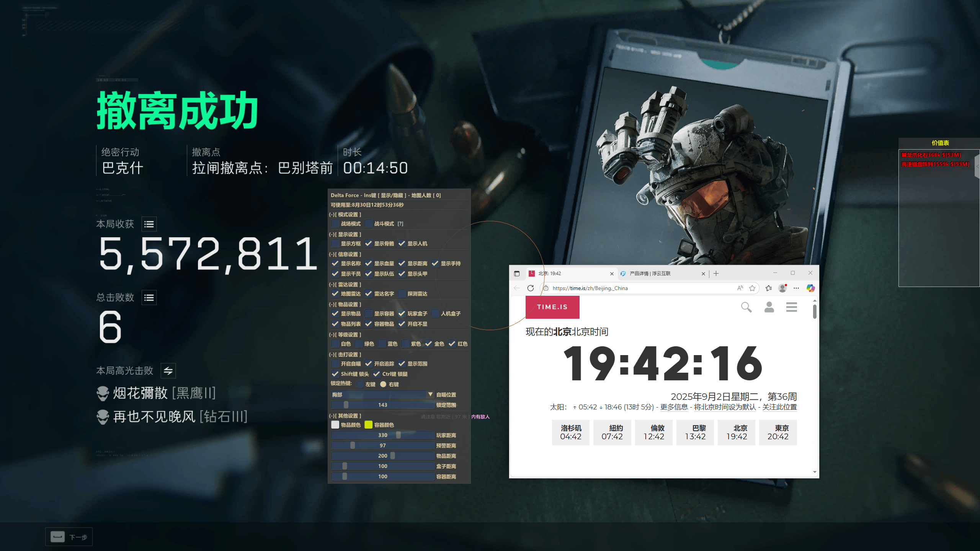The height and width of the screenshot is (551, 980).
Task: Click the 洛杉矶 04:42 city tile
Action: click(571, 432)
